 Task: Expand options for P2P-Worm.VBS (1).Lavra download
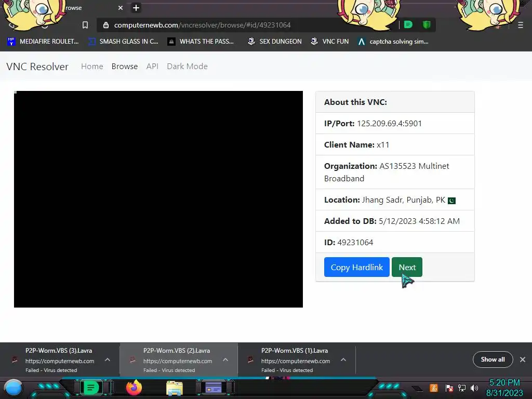click(343, 360)
